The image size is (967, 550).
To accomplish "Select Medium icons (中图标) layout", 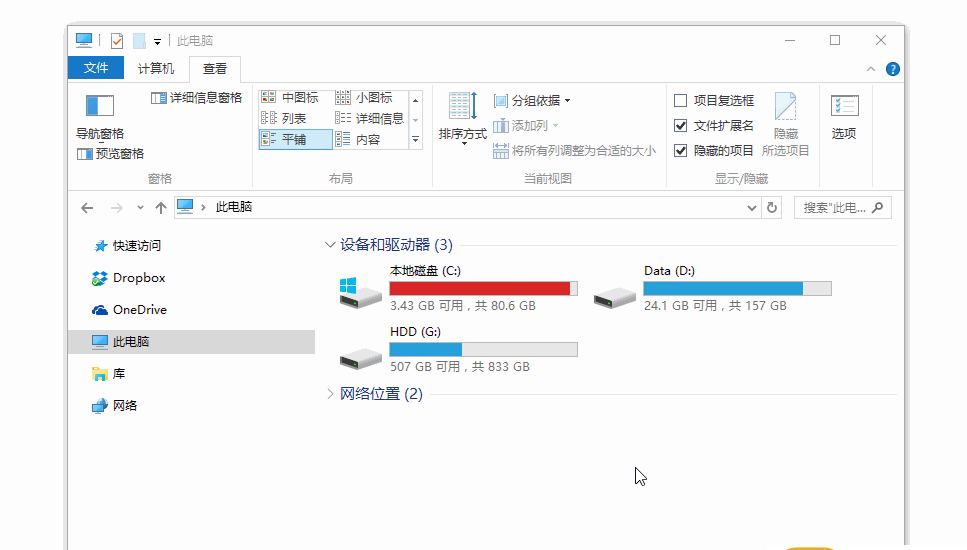I will (290, 97).
